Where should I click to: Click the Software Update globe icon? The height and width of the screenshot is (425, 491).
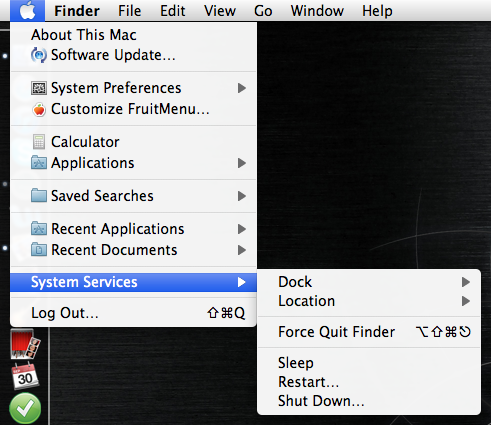tap(39, 55)
